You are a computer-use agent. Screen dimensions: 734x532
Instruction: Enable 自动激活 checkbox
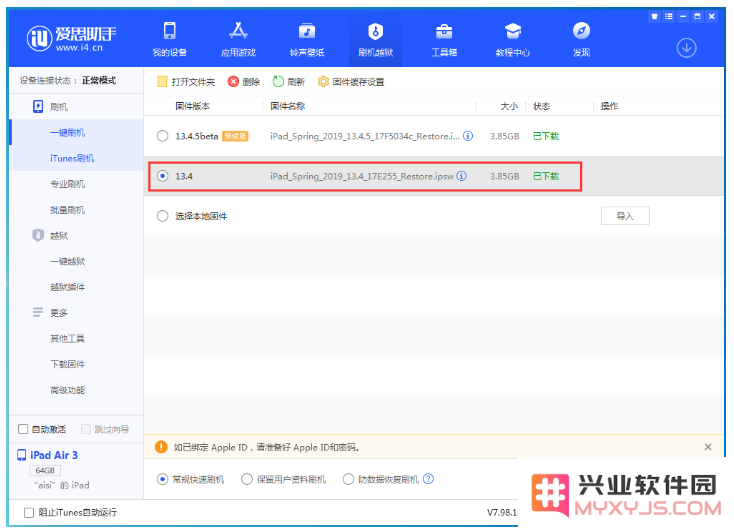tap(23, 429)
